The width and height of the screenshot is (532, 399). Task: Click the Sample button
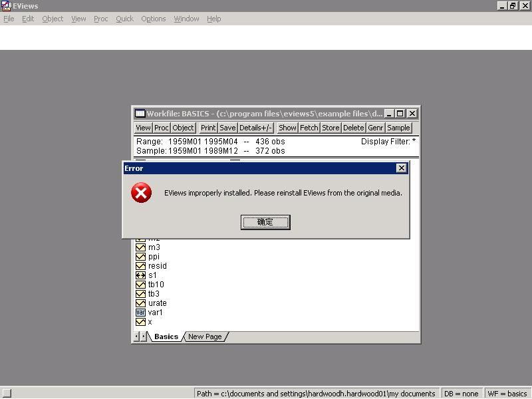point(398,128)
